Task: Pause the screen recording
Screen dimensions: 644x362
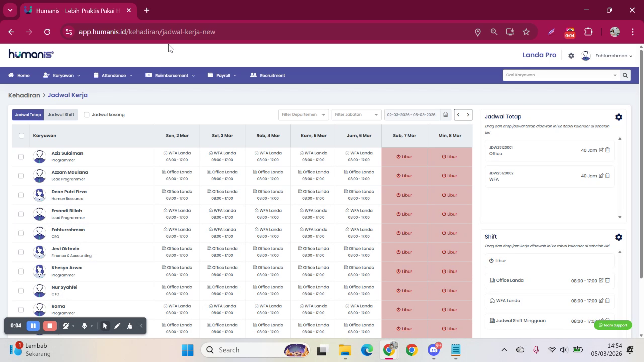Action: (x=33, y=326)
